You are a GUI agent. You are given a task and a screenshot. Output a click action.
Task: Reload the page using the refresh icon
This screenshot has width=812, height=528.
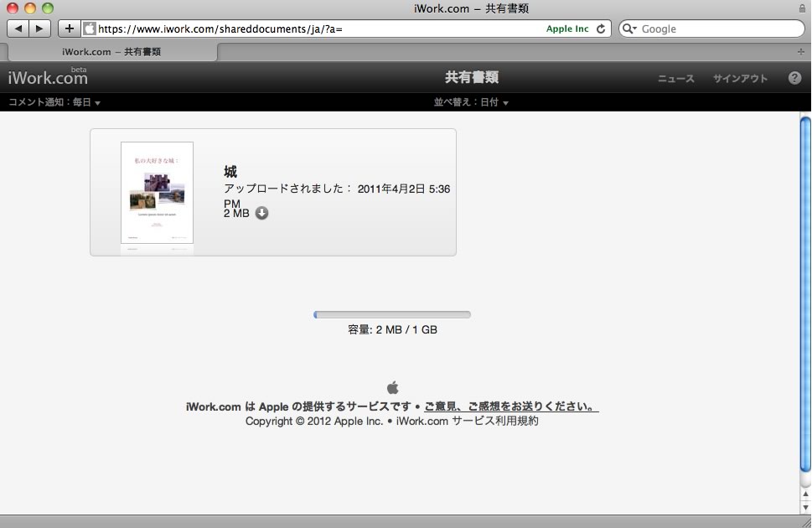[x=601, y=29]
